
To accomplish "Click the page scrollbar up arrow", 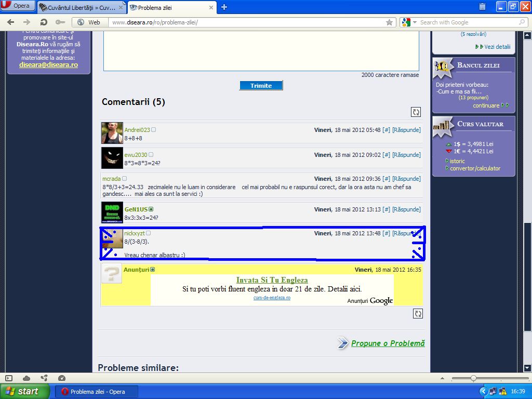I will [x=527, y=35].
